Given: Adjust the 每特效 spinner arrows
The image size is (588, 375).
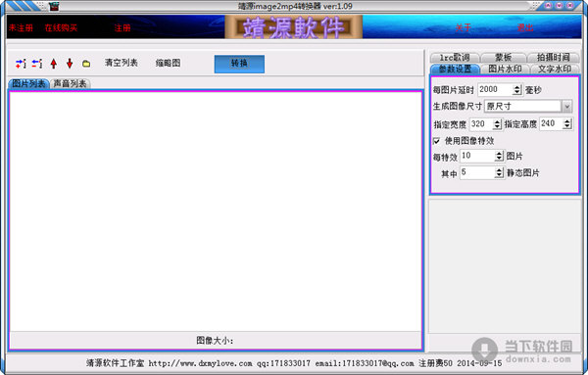Looking at the screenshot, I should coord(499,156).
